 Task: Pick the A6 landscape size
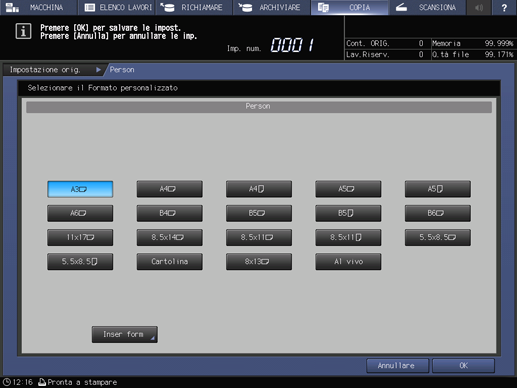point(80,213)
